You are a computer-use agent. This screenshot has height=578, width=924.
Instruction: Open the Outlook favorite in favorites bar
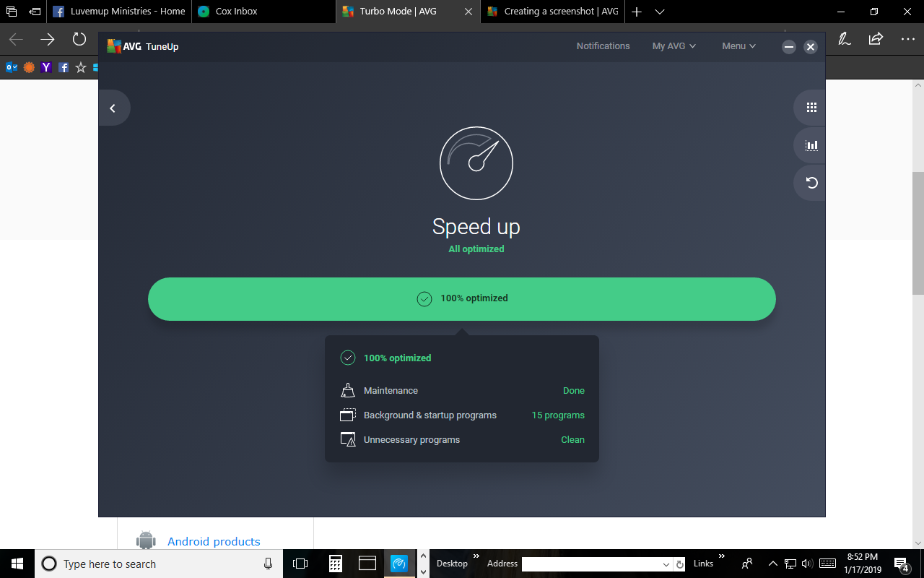click(12, 67)
